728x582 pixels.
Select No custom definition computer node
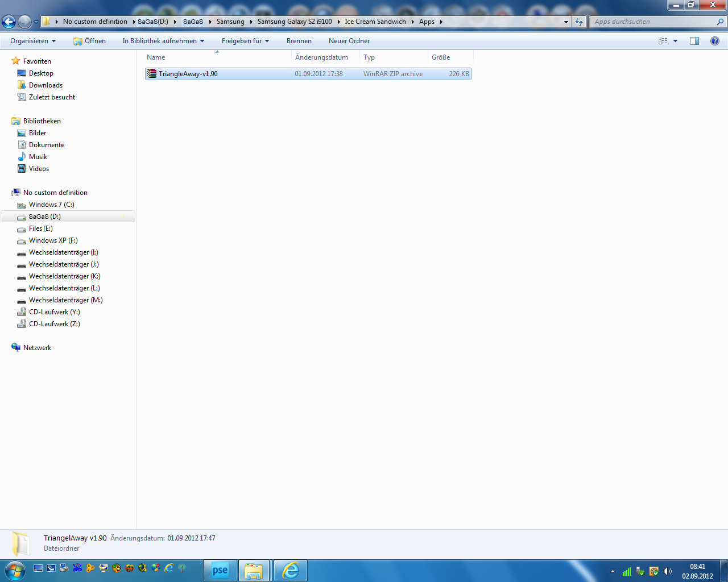coord(55,193)
